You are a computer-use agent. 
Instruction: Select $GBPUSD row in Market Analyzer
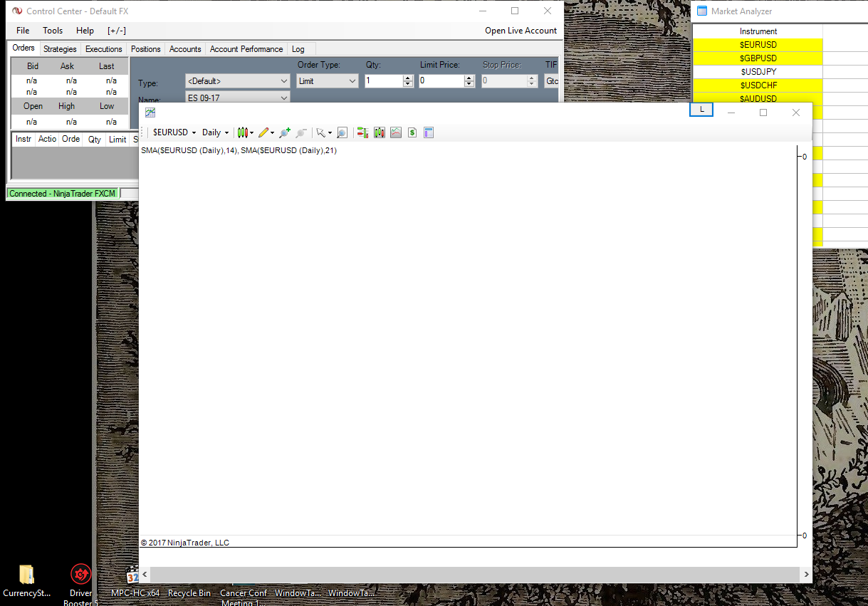point(758,58)
